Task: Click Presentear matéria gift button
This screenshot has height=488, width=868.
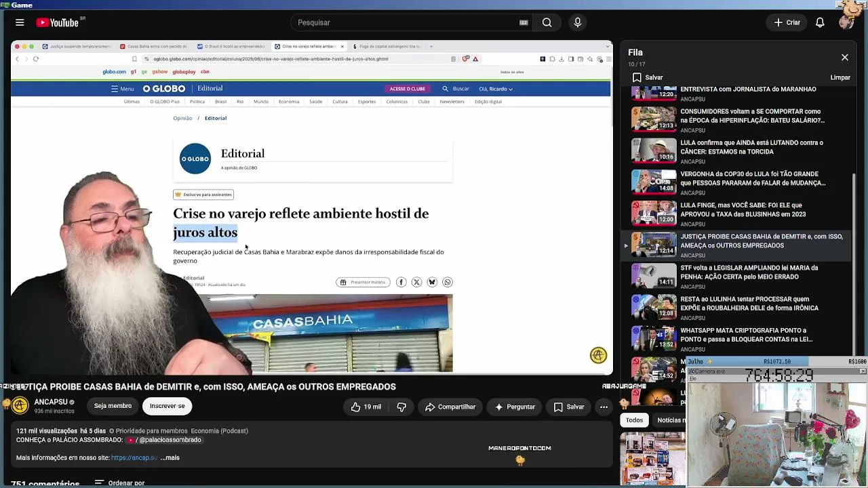Action: click(363, 282)
